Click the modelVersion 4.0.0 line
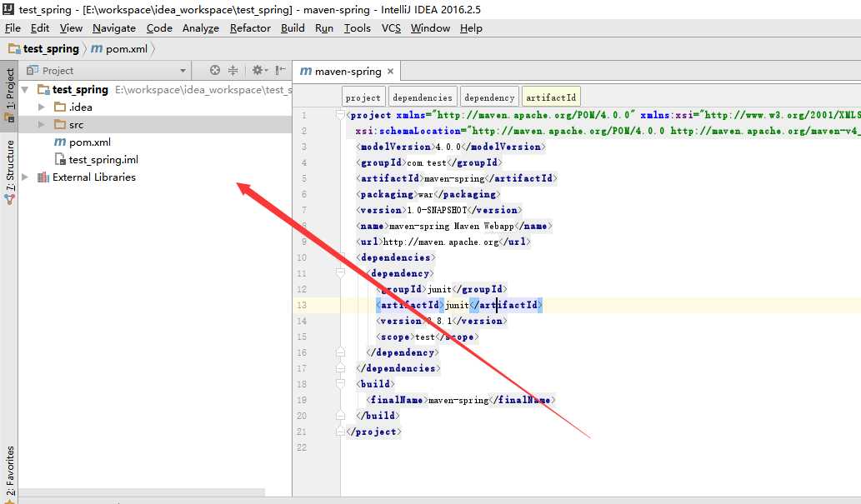The height and width of the screenshot is (504, 861). click(450, 147)
